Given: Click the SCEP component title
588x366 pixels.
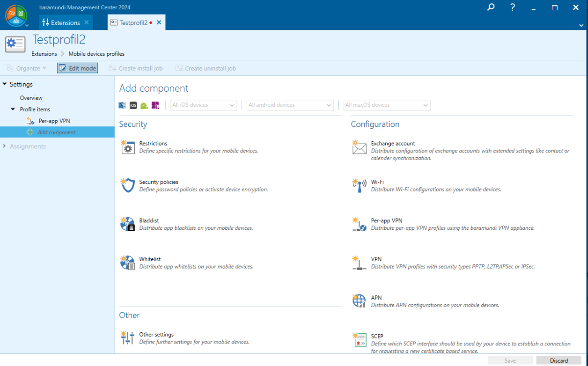Looking at the screenshot, I should [377, 336].
